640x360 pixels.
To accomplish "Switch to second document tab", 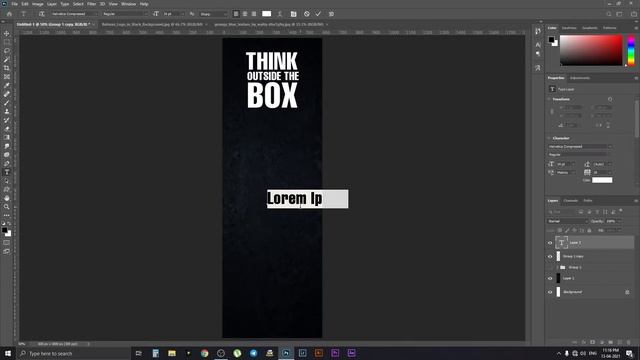I will [x=152, y=24].
